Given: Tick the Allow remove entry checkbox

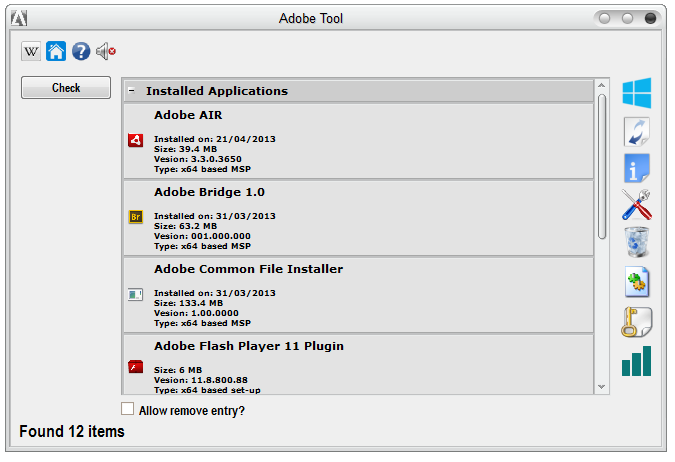Looking at the screenshot, I should pyautogui.click(x=127, y=409).
